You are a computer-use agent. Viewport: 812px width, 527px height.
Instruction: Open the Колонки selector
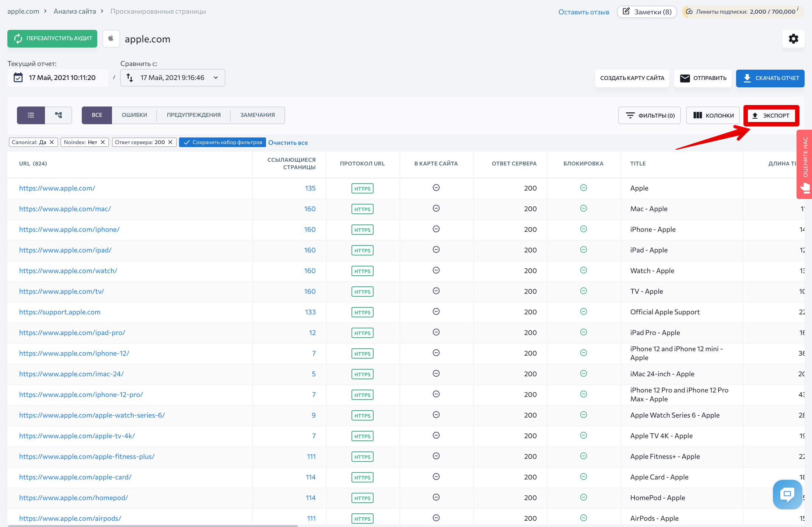[x=713, y=115]
